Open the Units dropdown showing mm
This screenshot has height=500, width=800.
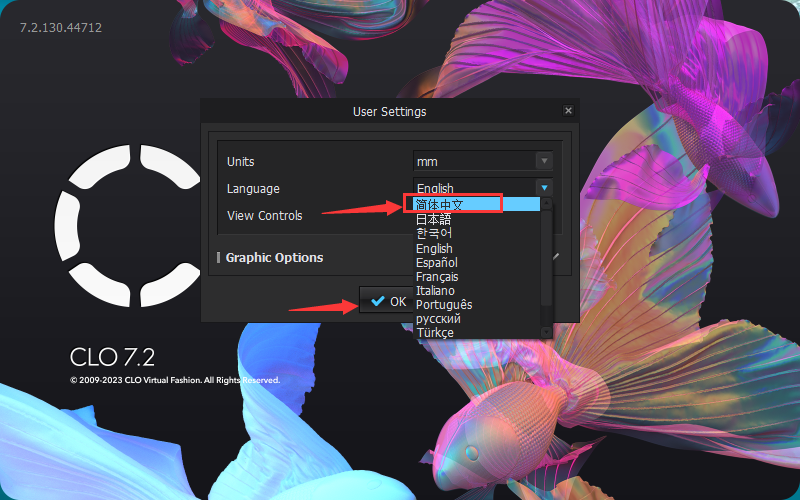483,161
